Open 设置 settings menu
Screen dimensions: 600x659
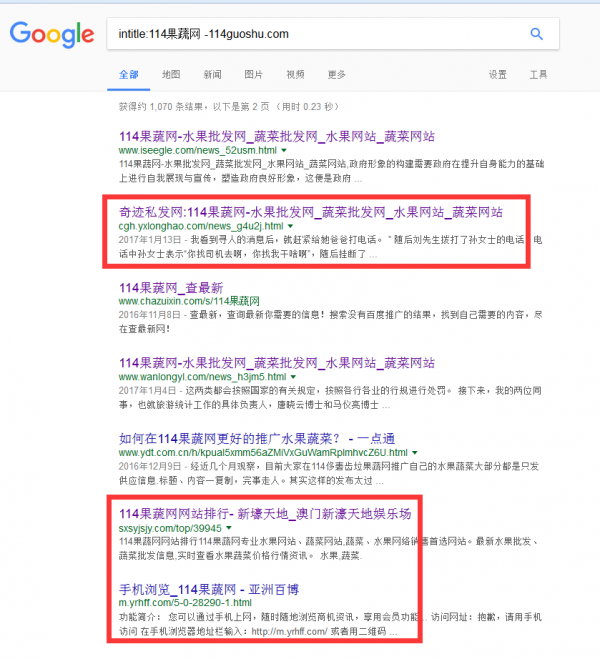point(497,75)
